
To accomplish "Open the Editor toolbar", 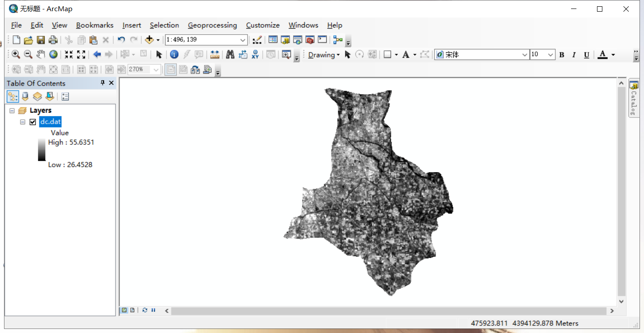I will tap(257, 40).
